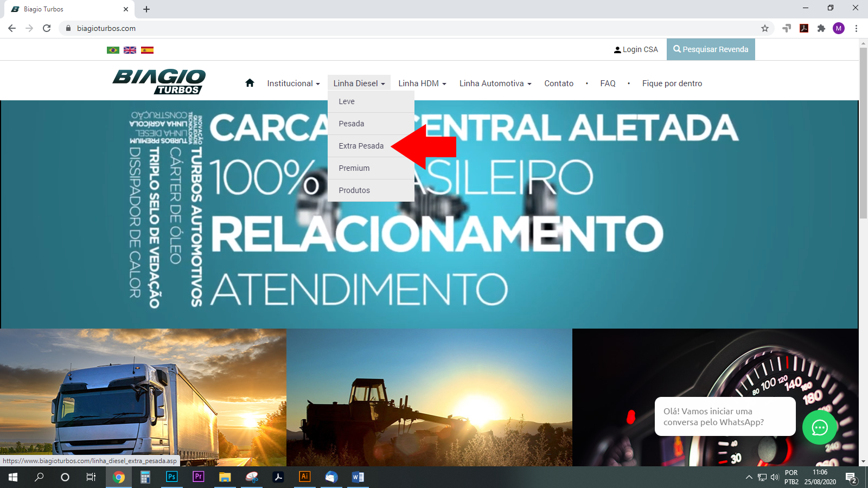This screenshot has height=488, width=868.
Task: Switch site language to English flag
Action: [130, 50]
